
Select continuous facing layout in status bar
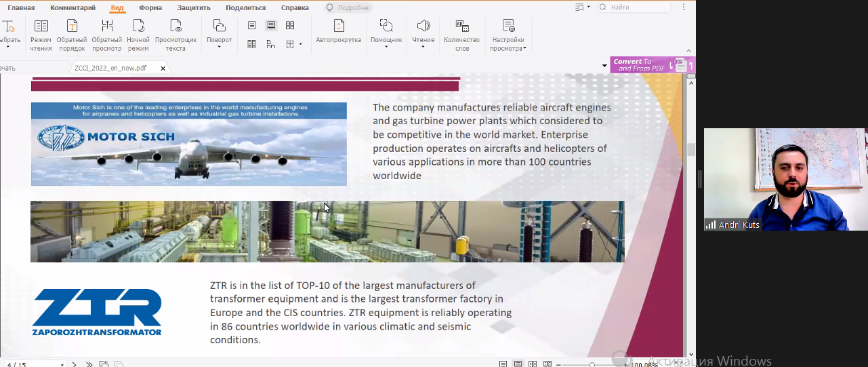click(x=547, y=364)
